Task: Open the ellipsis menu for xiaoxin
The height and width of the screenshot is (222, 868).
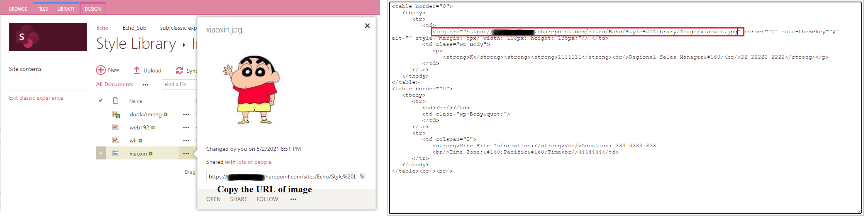Action: [186, 154]
